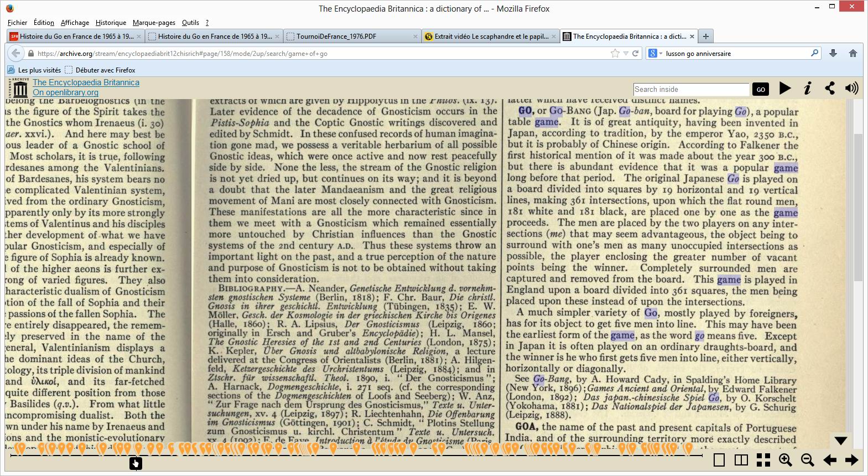
Task: Zoom in on the book page
Action: pos(785,460)
